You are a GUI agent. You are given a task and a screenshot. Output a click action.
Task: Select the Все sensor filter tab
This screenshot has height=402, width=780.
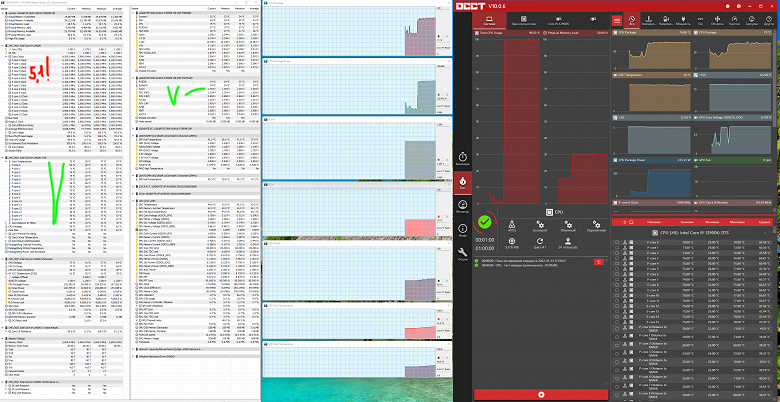click(x=632, y=21)
